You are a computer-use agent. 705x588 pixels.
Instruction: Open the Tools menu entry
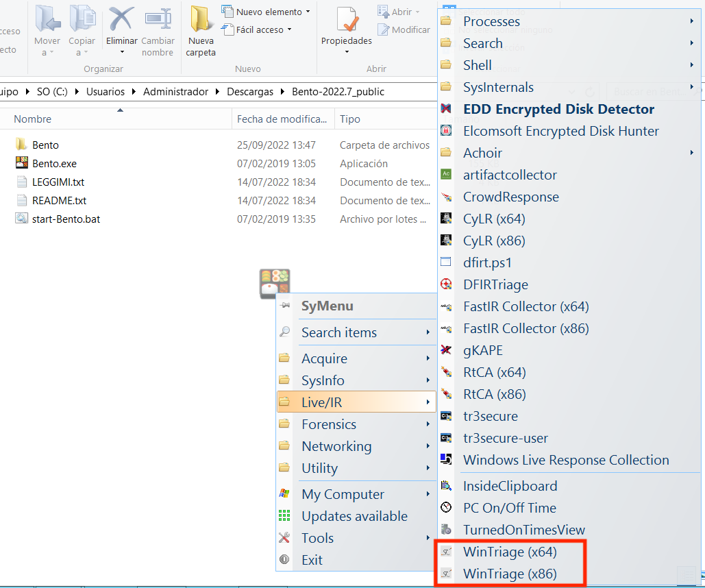(356, 538)
